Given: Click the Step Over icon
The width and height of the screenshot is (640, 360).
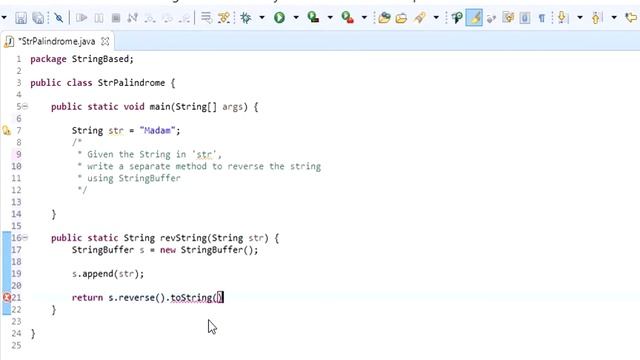Looking at the screenshot, I should pos(167,18).
